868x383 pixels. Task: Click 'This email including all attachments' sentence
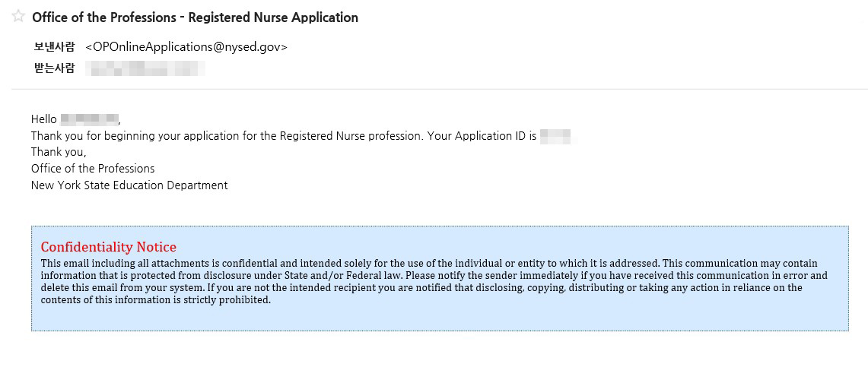pos(119,263)
